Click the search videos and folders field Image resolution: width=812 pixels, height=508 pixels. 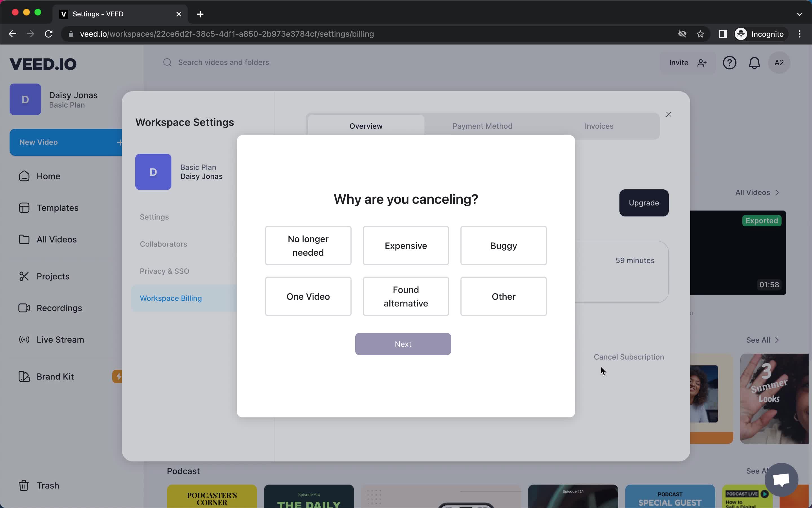pos(224,62)
